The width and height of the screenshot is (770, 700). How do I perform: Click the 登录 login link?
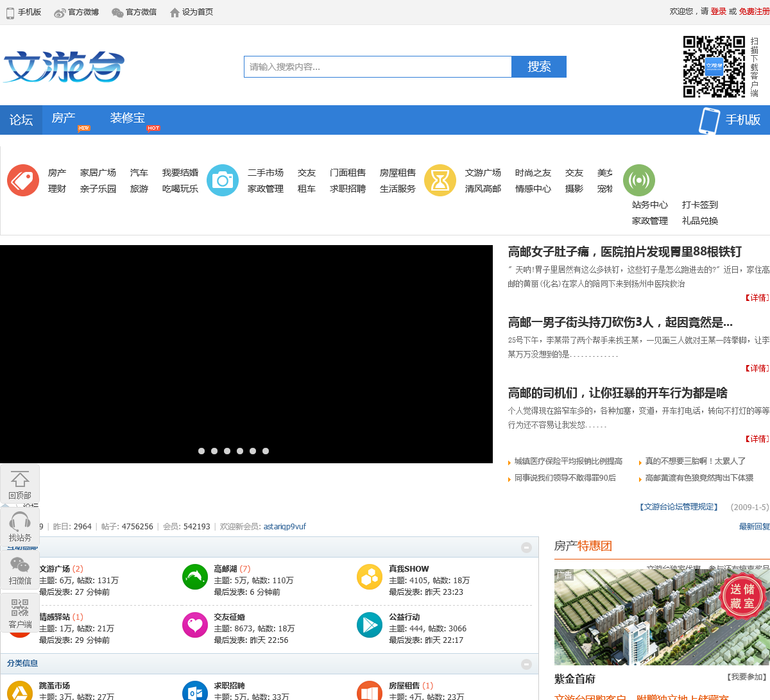719,12
